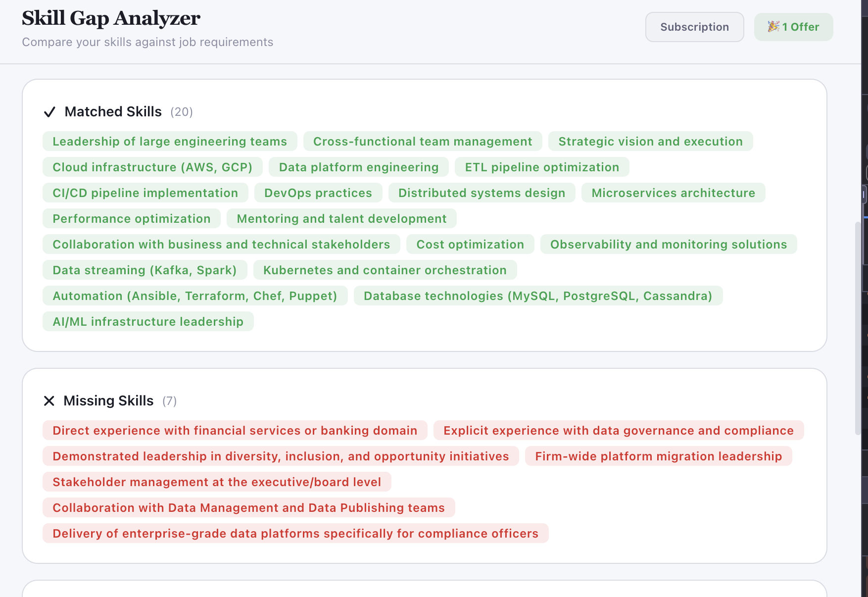Select the Data streaming (Kafka, Spark) tag
Image resolution: width=868 pixels, height=597 pixels.
click(145, 270)
